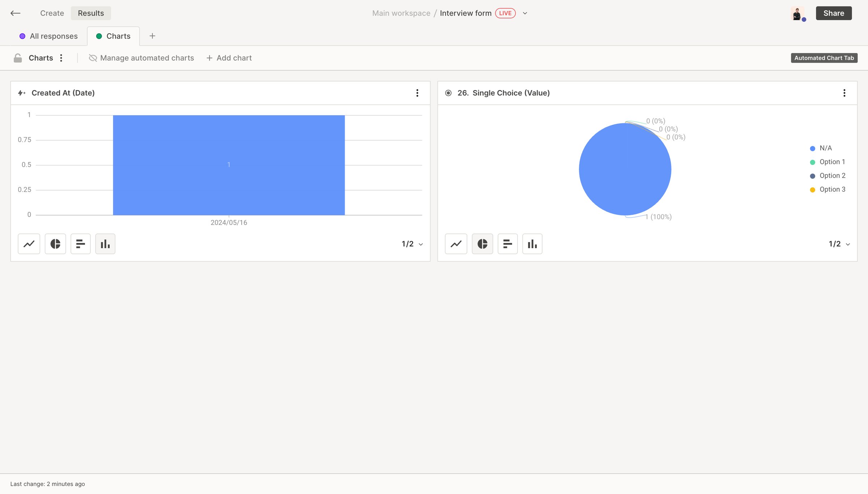Screen dimensions: 868x494
Task: Switch to the All responses tab
Action: pyautogui.click(x=48, y=36)
